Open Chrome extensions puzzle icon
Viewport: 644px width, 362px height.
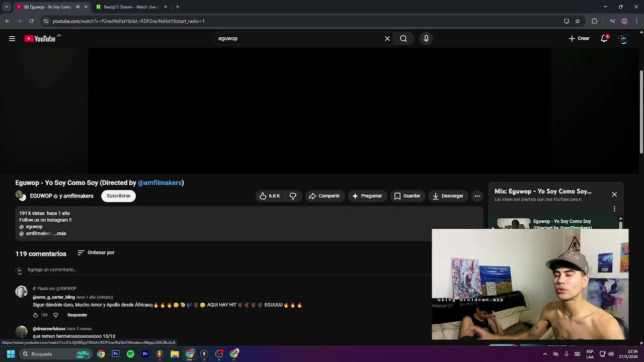(594, 21)
